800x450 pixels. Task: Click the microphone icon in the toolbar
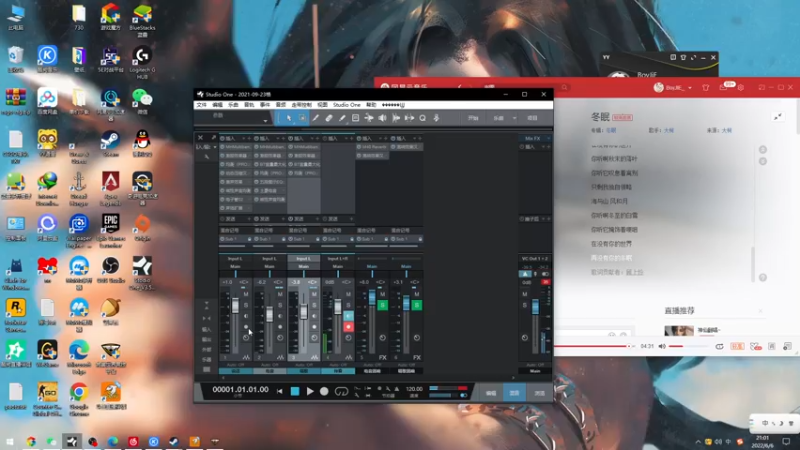436,118
